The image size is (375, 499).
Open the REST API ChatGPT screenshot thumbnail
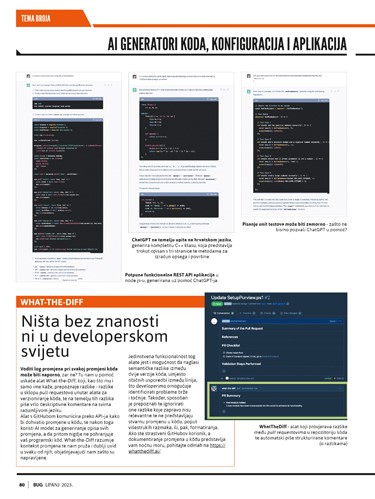point(69,177)
